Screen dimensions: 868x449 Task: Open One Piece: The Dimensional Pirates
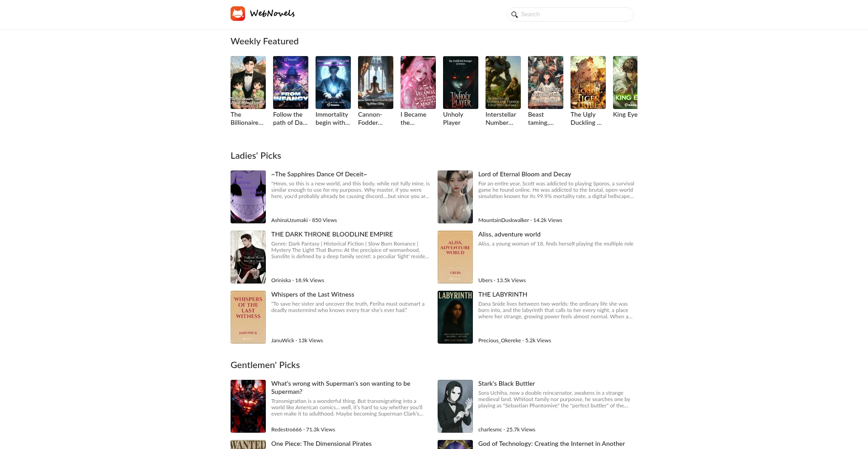click(x=321, y=444)
